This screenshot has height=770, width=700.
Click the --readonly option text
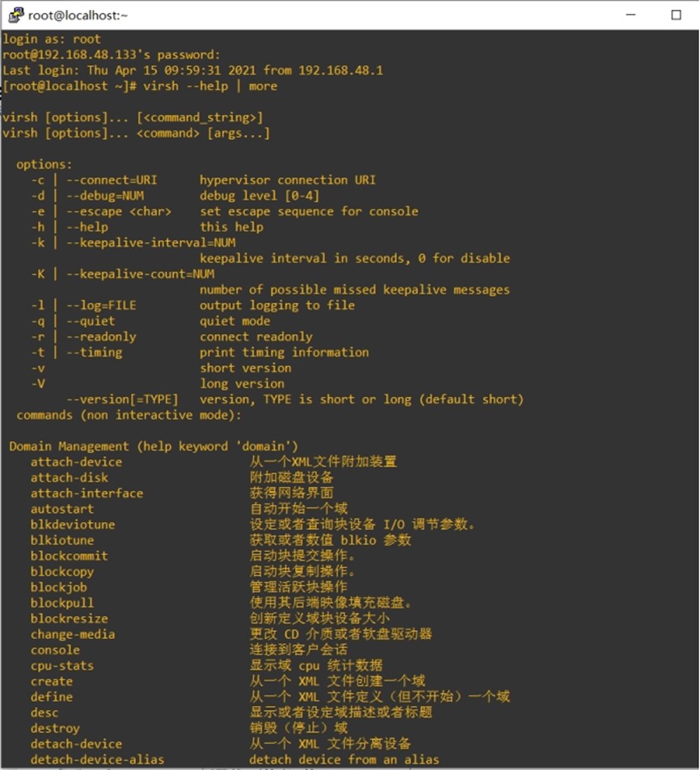point(101,336)
